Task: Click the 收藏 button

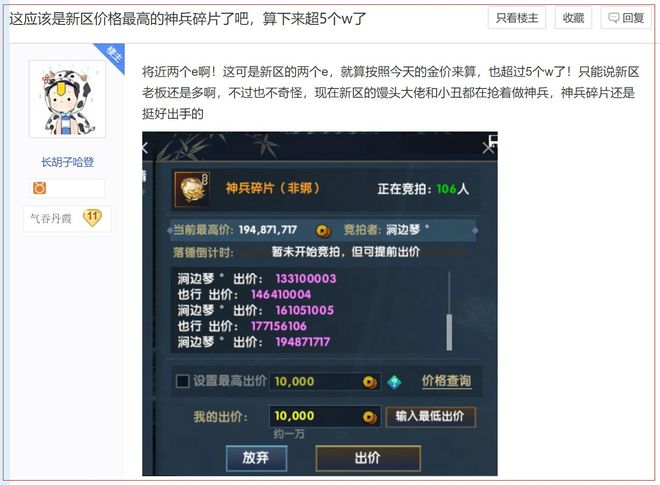Action: 573,18
